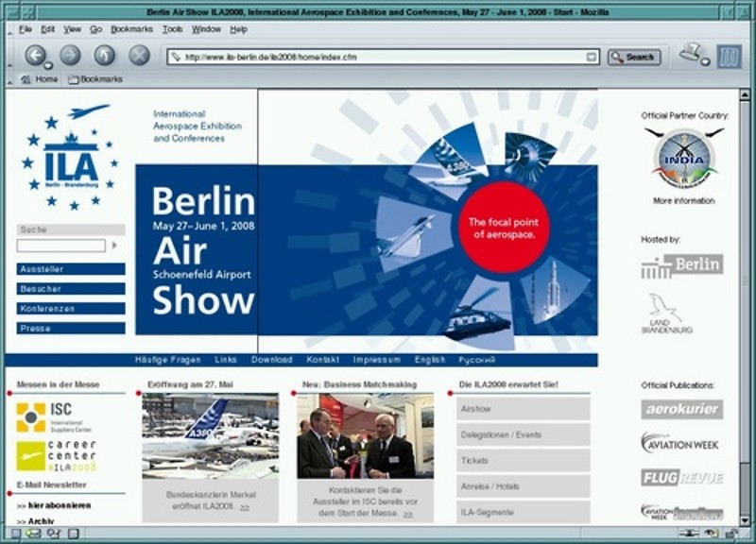The image size is (756, 544).
Task: Open the File menu
Action: tap(26, 30)
